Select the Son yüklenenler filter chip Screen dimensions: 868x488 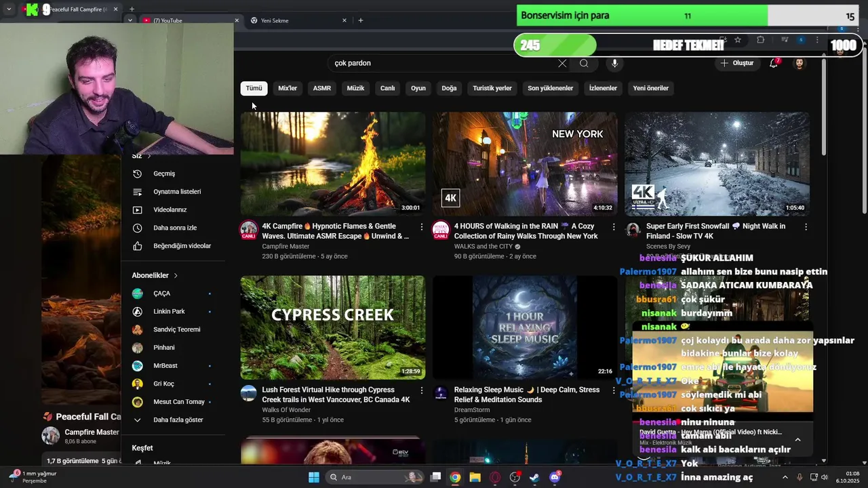coord(551,88)
